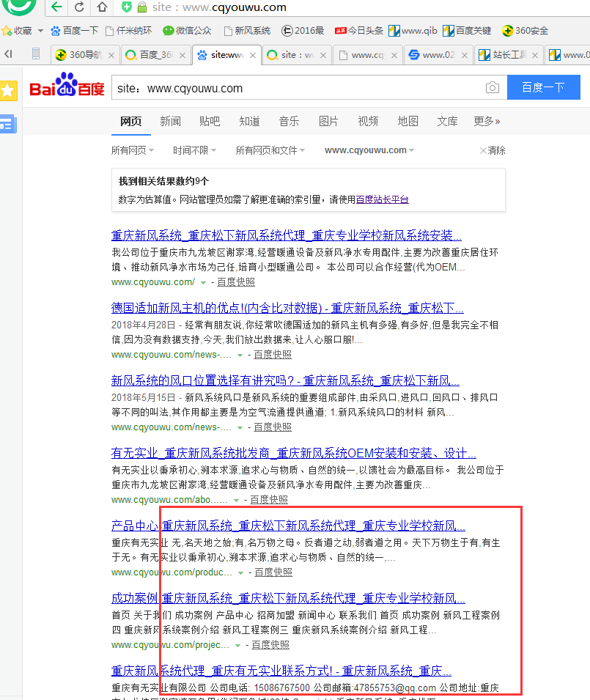Viewport: 590px width, 700px height.
Task: Select the 知道 search category
Action: click(249, 121)
